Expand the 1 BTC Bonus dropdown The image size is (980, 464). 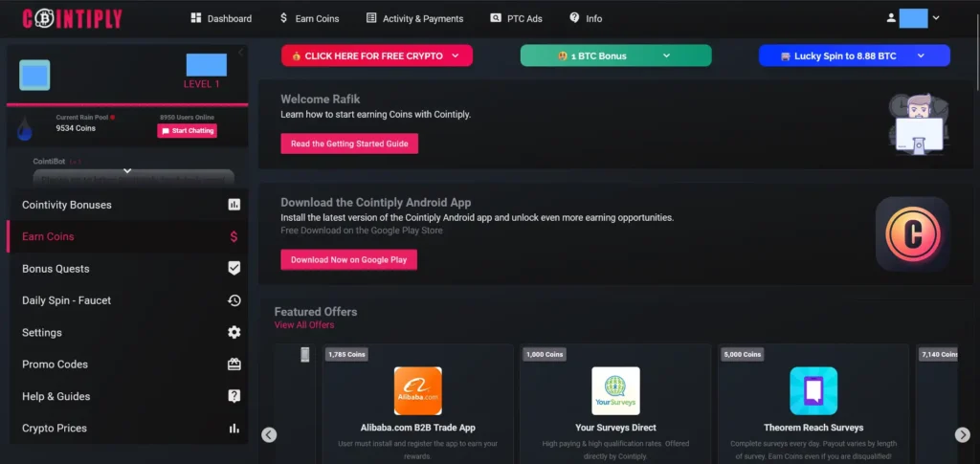pos(666,55)
